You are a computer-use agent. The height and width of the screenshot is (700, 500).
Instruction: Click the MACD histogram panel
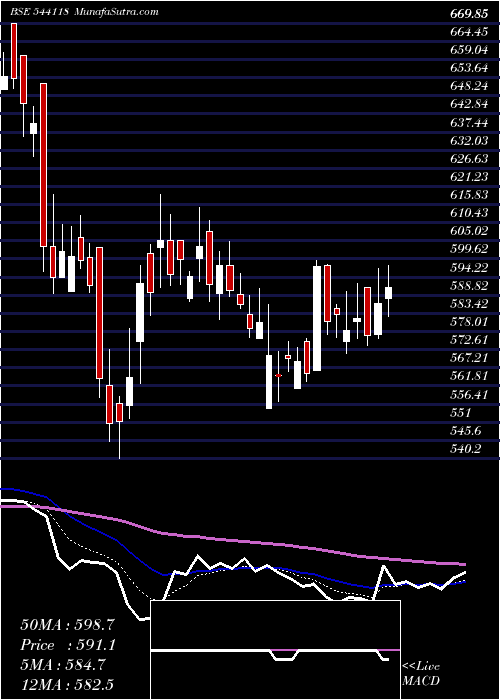[276, 650]
